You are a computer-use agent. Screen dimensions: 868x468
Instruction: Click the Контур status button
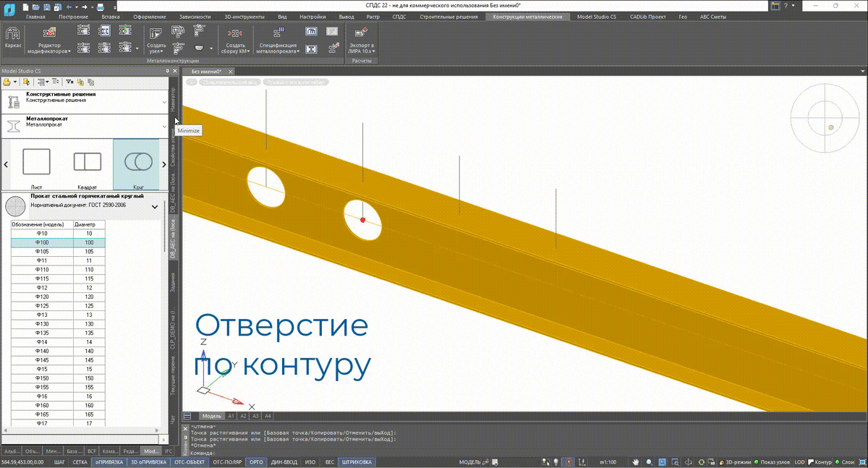tap(820, 461)
